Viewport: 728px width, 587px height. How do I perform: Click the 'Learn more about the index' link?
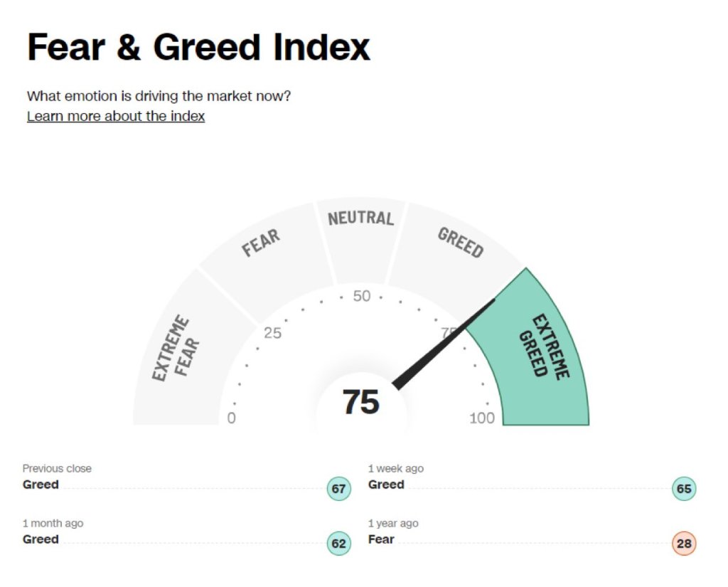[x=116, y=116]
